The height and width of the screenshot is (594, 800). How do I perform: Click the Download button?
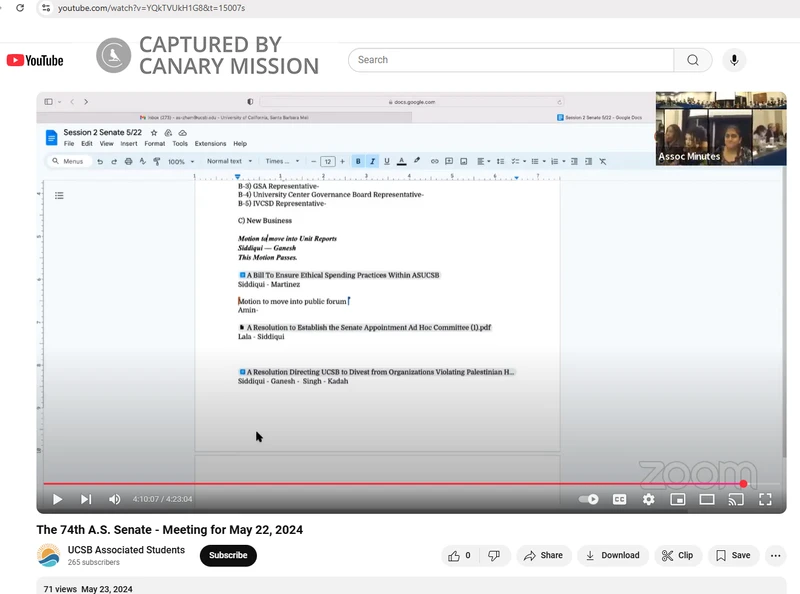[x=612, y=555]
